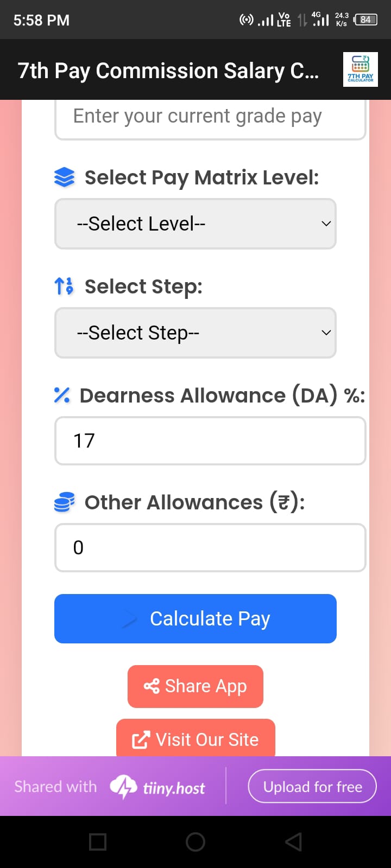
Task: Tap the Share App button
Action: point(195,686)
